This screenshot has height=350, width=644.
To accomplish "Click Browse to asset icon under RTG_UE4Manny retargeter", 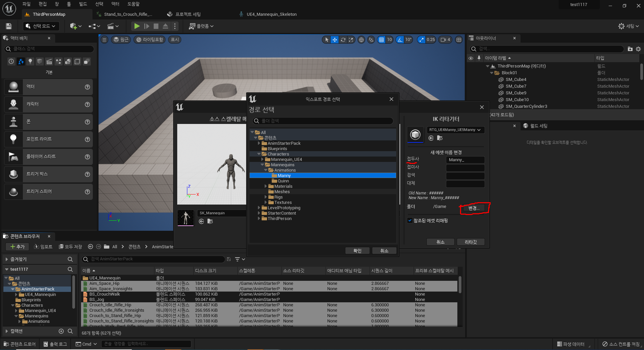I will pos(440,138).
